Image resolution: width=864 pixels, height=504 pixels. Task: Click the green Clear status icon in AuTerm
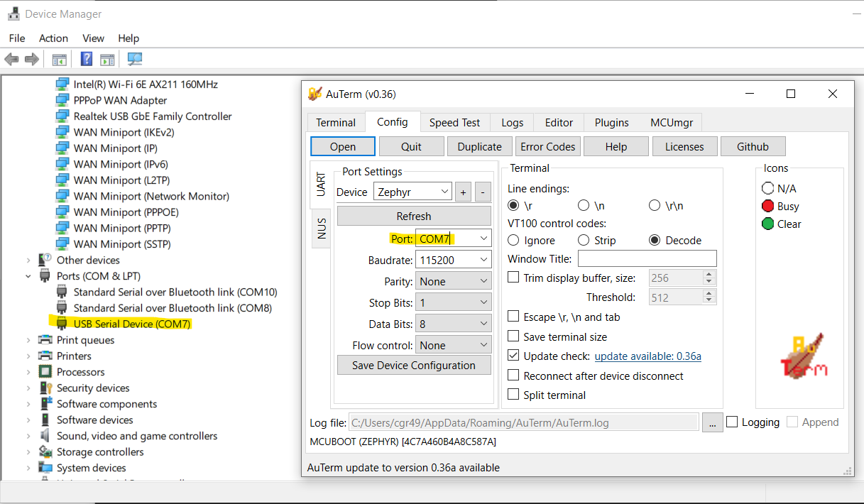click(767, 224)
